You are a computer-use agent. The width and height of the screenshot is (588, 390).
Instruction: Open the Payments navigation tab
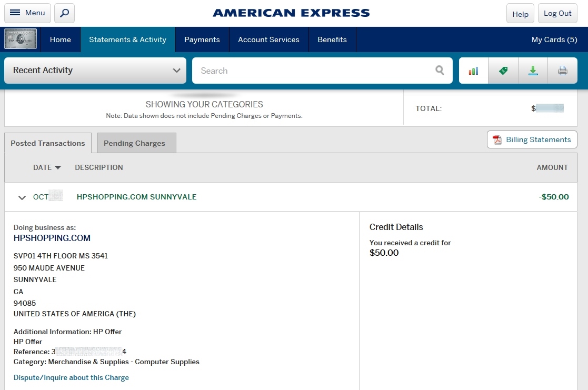pyautogui.click(x=202, y=39)
